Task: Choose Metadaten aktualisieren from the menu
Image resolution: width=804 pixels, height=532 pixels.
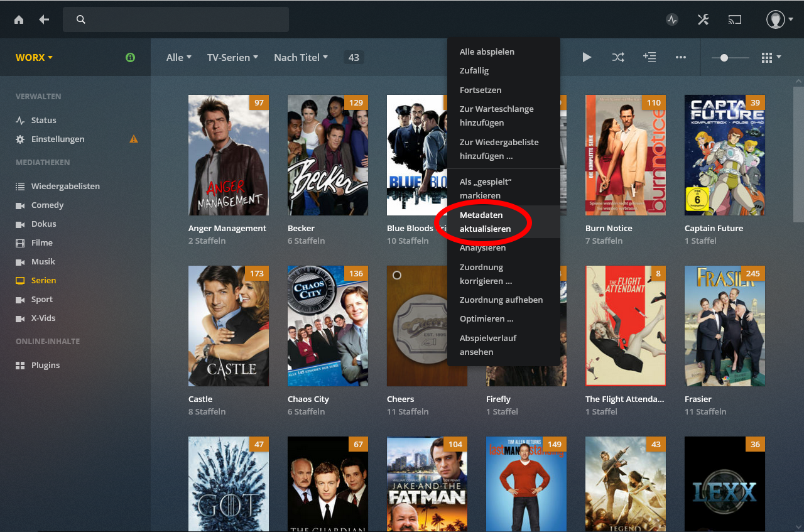Action: tap(487, 222)
